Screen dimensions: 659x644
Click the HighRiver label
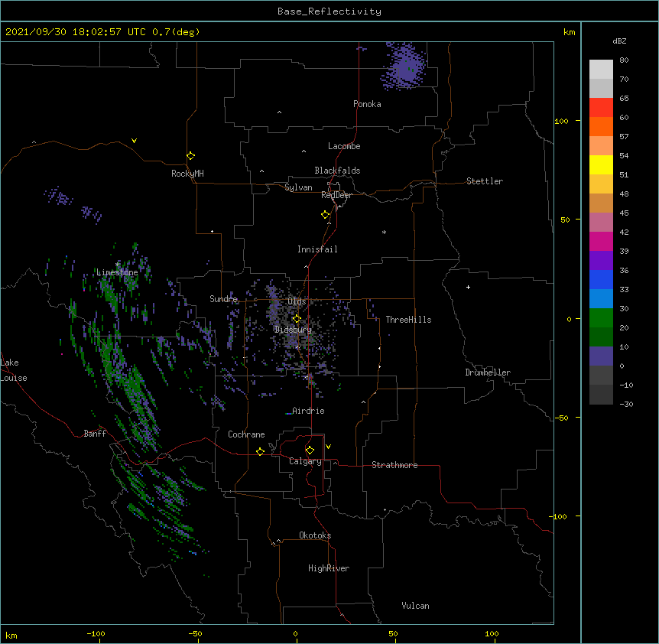329,568
